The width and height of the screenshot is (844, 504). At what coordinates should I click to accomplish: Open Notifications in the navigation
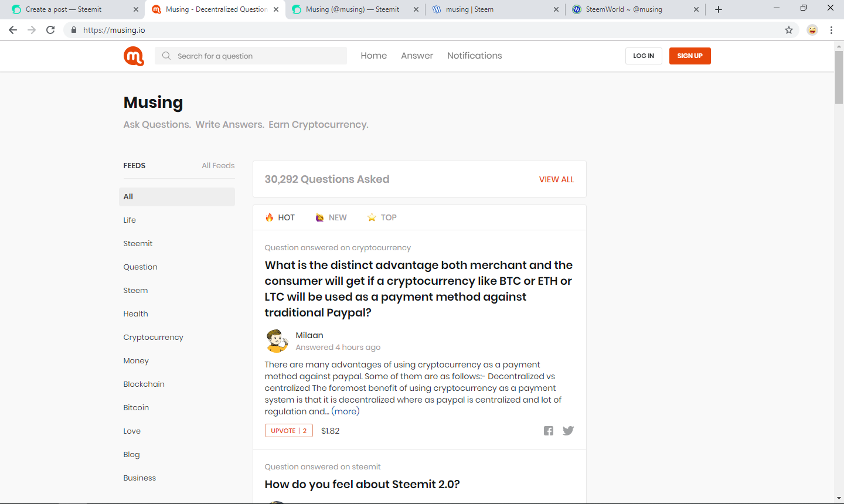pyautogui.click(x=475, y=56)
